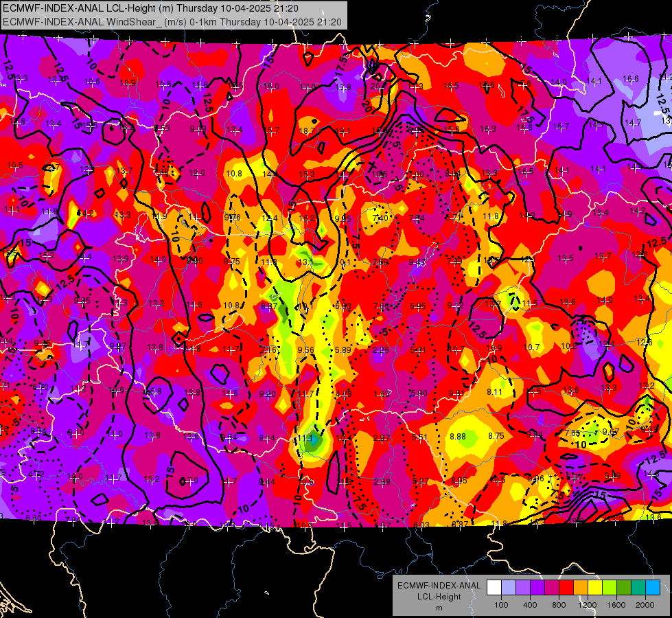Viewport: 672px width, 618px height.
Task: Click the legend unit label m
Action: (x=439, y=608)
